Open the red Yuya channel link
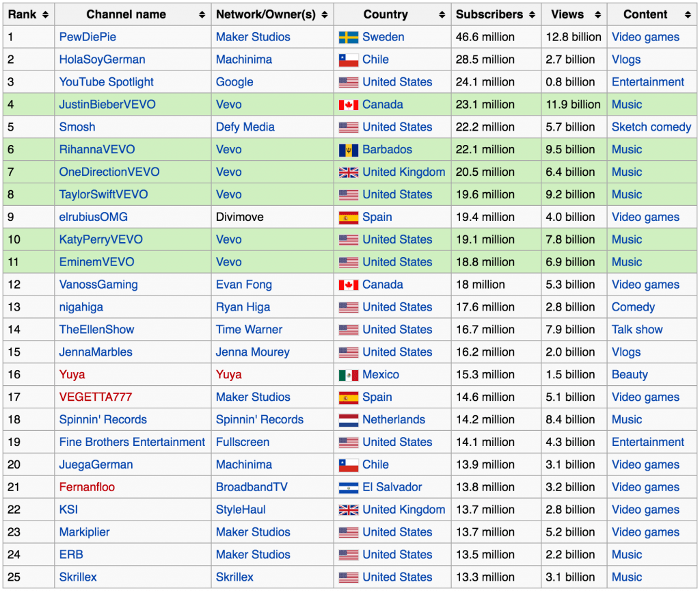 (72, 375)
